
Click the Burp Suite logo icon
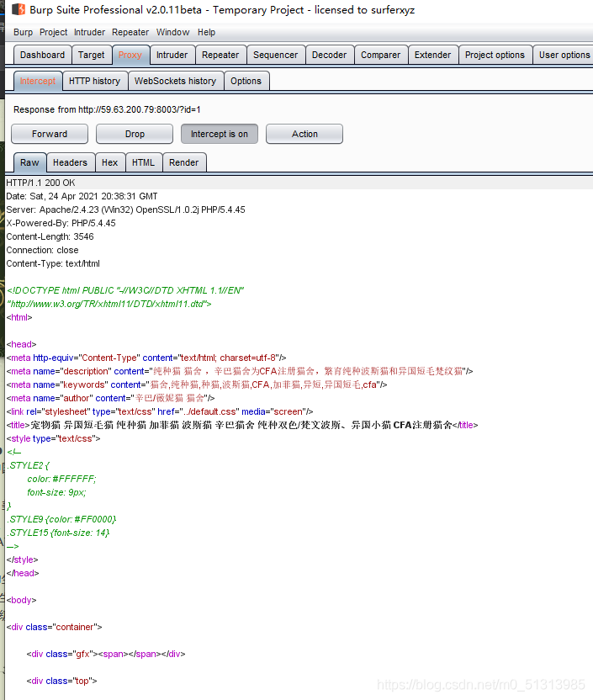click(19, 9)
